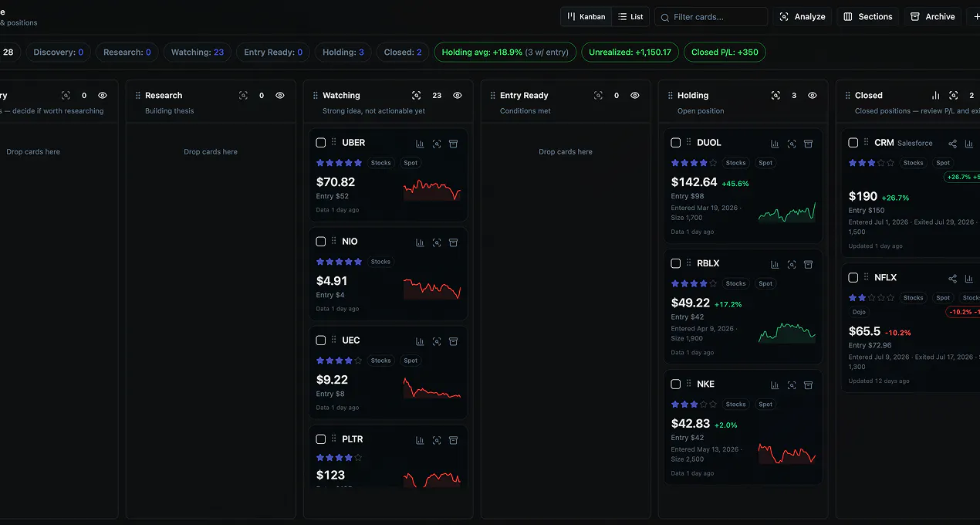Click analyze scan icon on NIO card
The width and height of the screenshot is (980, 525).
click(x=437, y=242)
